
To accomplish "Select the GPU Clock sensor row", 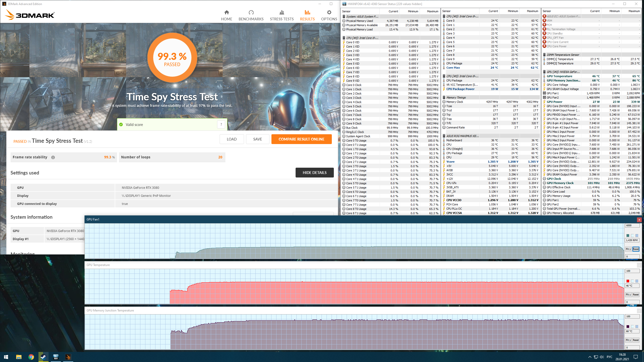I will click(x=591, y=179).
